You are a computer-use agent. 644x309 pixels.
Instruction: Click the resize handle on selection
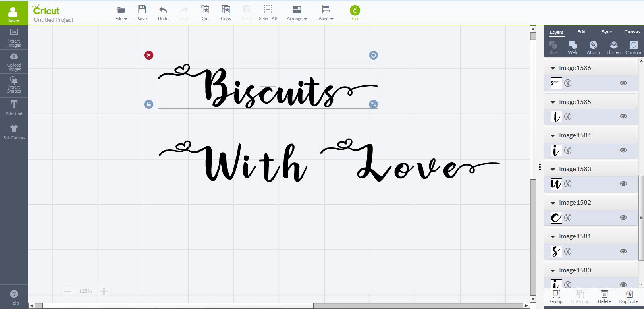374,104
